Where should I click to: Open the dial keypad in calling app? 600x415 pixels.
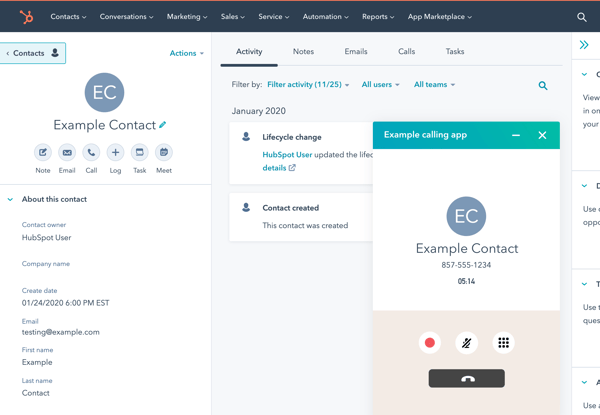coord(504,342)
